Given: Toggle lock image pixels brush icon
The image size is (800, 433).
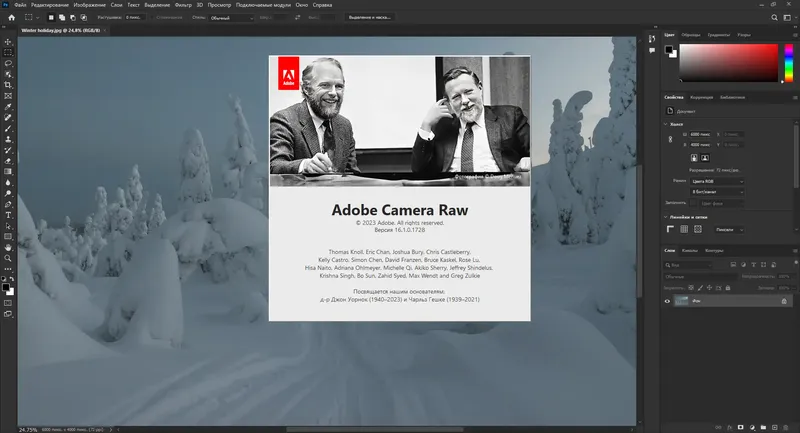Looking at the screenshot, I should pos(700,288).
